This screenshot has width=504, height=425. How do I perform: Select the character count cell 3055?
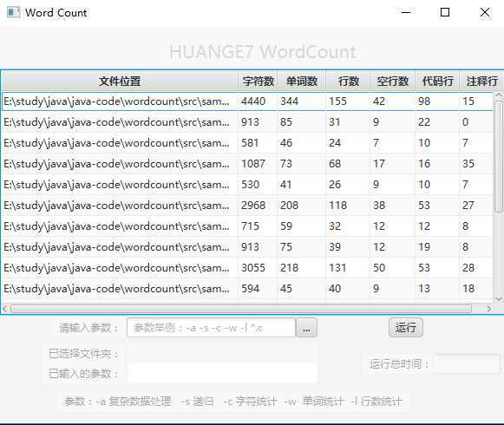coord(258,268)
